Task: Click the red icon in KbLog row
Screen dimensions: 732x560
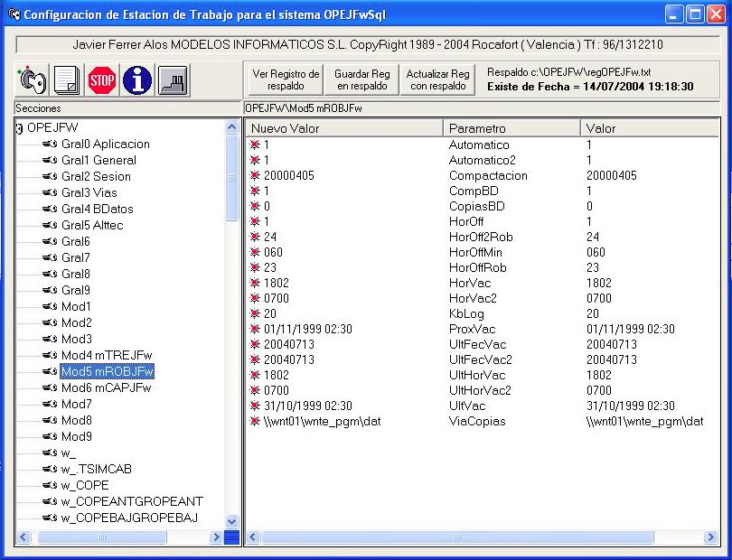Action: coord(255,313)
